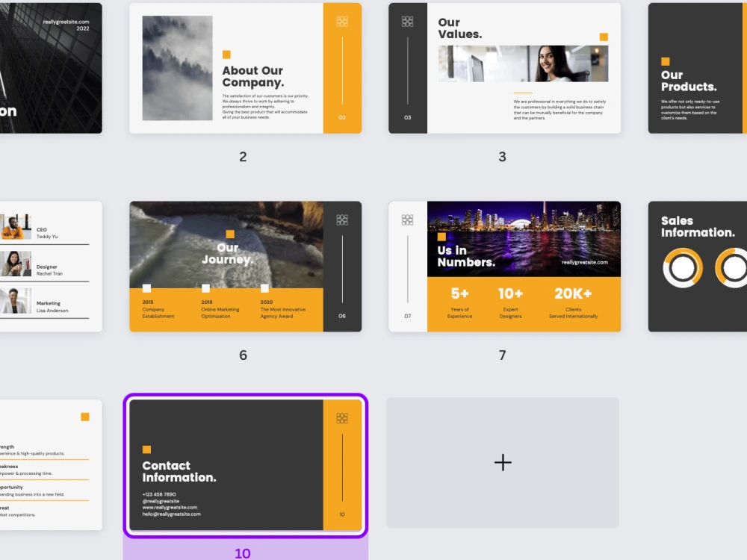Image resolution: width=747 pixels, height=560 pixels.
Task: Click the dotted grid logo on Contact Information slide
Action: click(342, 417)
